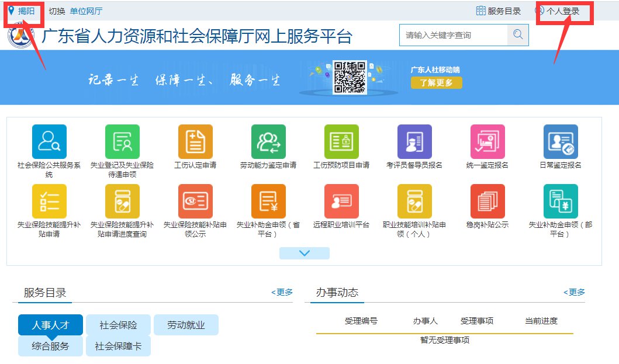Open 失业保险技能提升补贴申请 icon
This screenshot has height=364, width=619.
49,201
